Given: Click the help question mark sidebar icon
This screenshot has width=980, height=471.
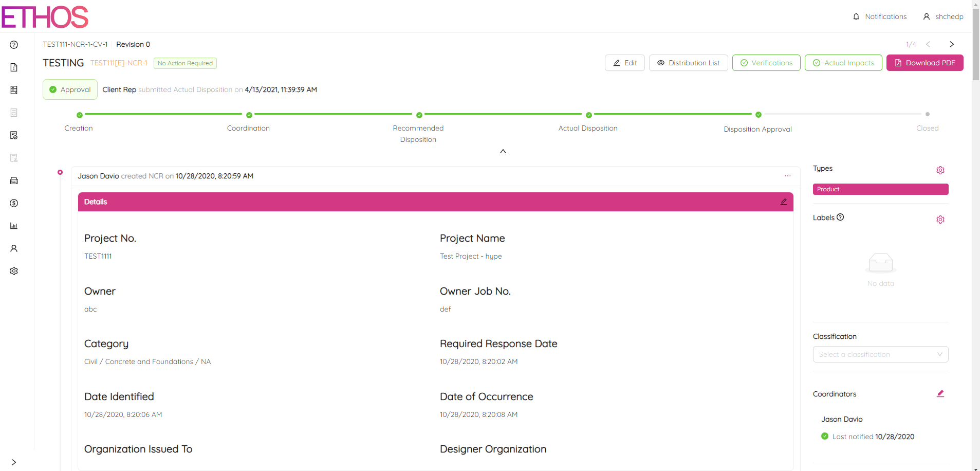Looking at the screenshot, I should pos(14,45).
